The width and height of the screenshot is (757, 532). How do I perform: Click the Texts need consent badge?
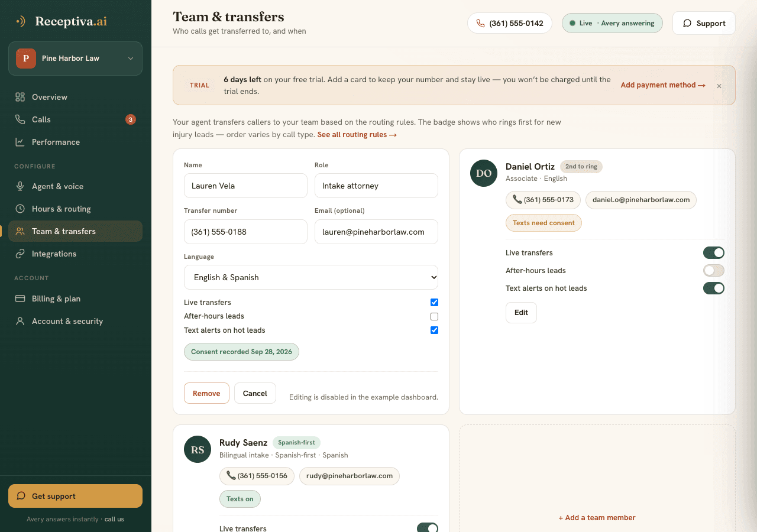(544, 223)
